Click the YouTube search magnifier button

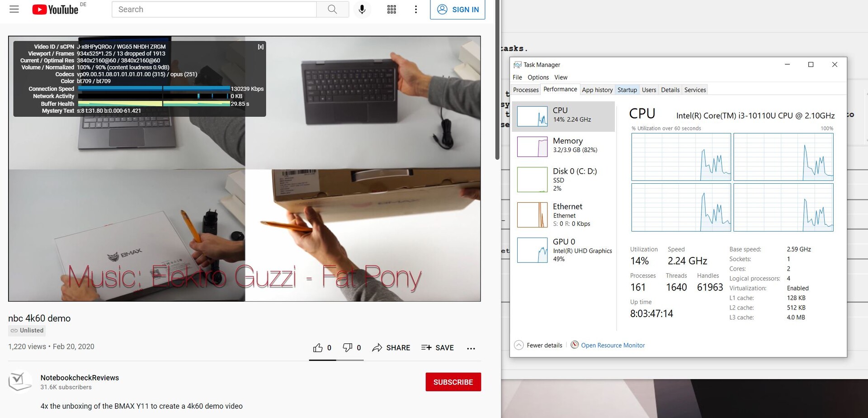click(332, 9)
